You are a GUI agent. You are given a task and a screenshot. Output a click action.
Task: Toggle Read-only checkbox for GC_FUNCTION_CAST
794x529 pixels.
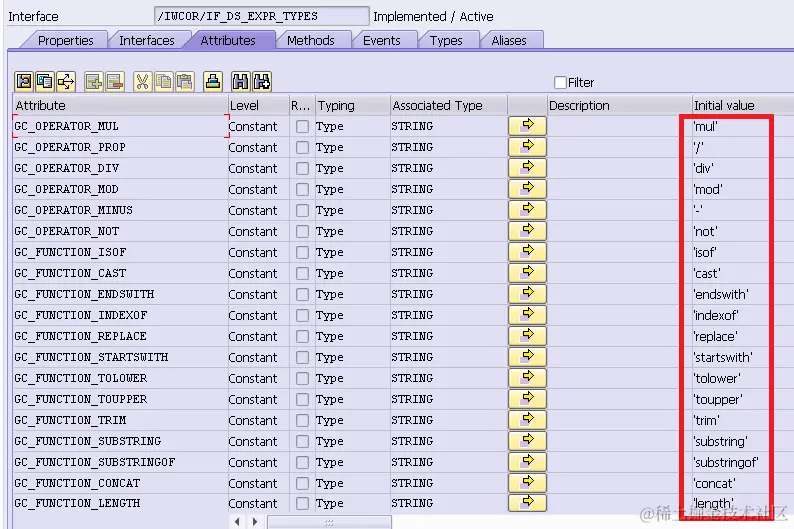pyautogui.click(x=302, y=273)
